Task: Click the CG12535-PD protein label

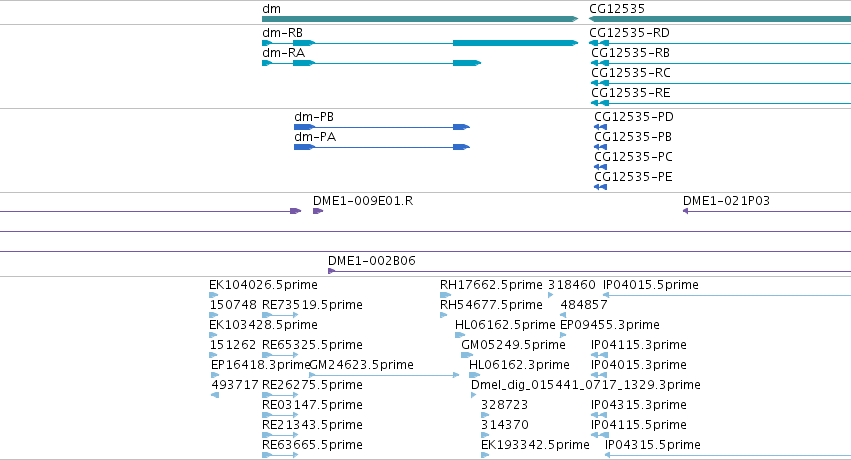Action: 634,117
